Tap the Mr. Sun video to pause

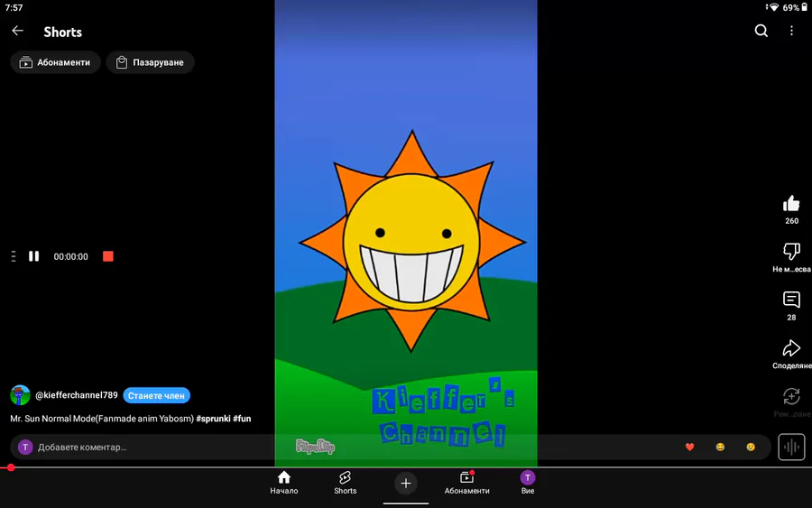[406, 233]
